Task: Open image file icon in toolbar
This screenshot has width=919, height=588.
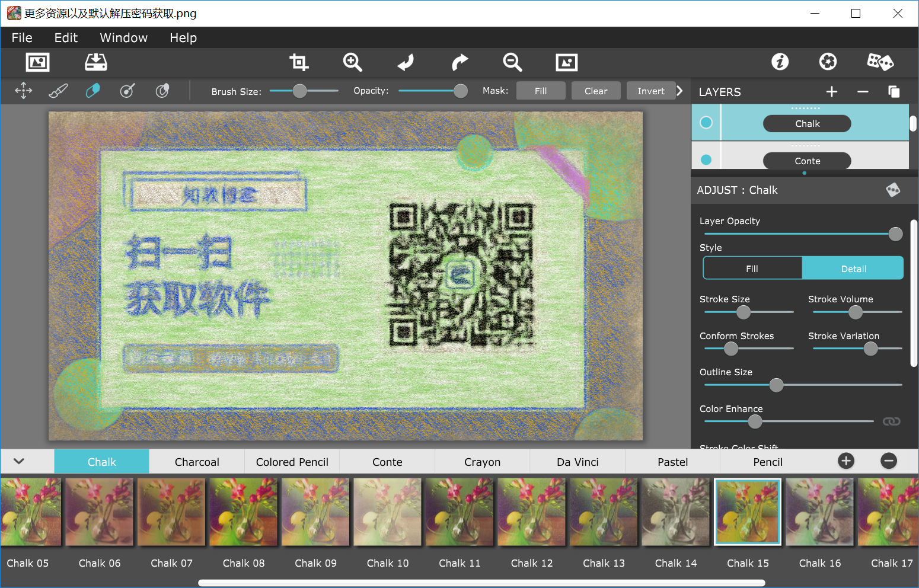Action: 38,62
